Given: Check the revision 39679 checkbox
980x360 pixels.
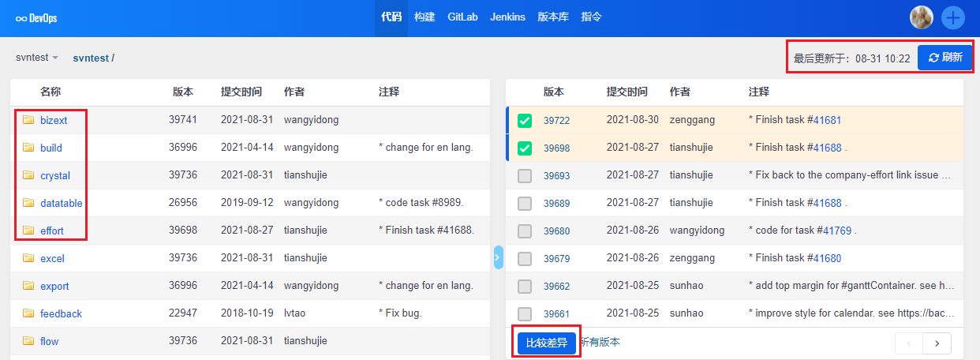Looking at the screenshot, I should pyautogui.click(x=525, y=259).
